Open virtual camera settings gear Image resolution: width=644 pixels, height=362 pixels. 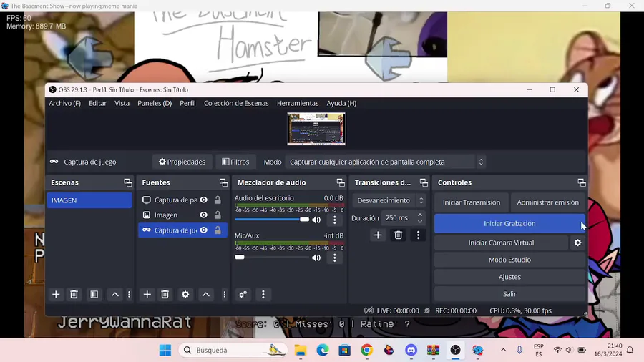tap(578, 243)
